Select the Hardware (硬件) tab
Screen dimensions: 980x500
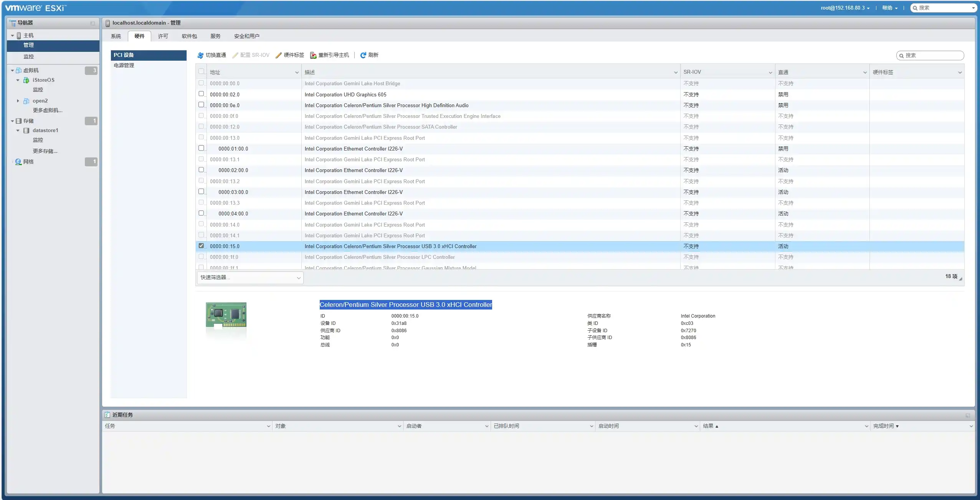tap(139, 36)
